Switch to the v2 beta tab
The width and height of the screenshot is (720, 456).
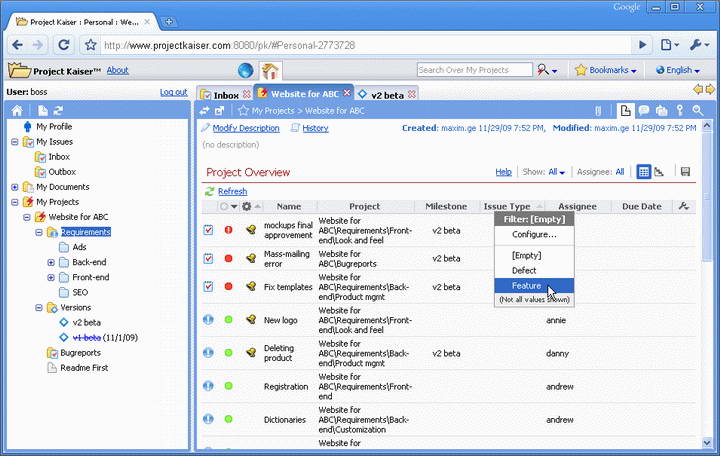(x=386, y=94)
